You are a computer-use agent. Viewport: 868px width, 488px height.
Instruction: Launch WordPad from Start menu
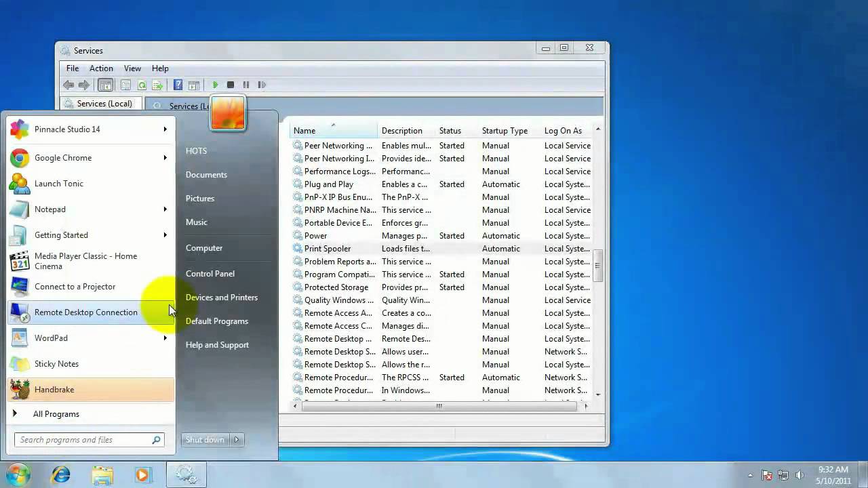tap(91, 338)
